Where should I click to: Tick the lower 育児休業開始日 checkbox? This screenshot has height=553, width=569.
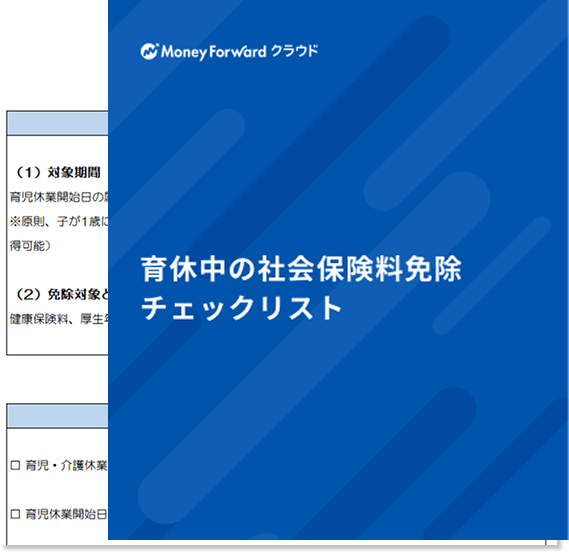pos(15,513)
